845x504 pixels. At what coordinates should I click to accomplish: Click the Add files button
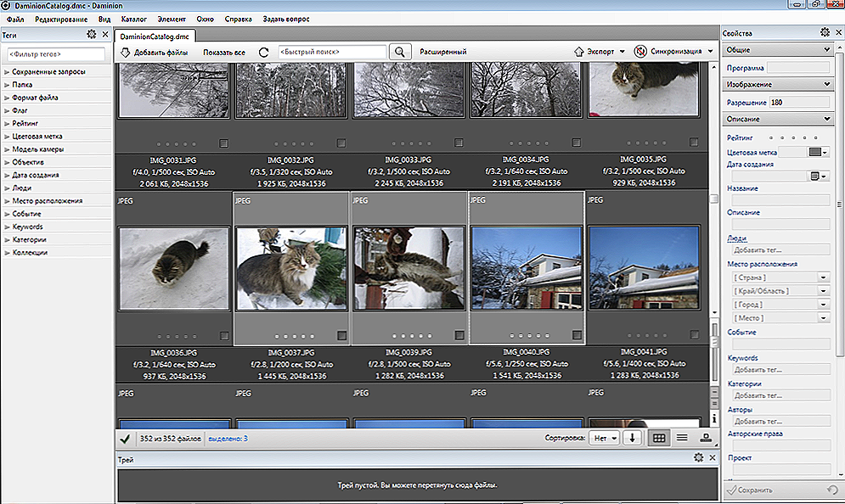click(x=155, y=53)
